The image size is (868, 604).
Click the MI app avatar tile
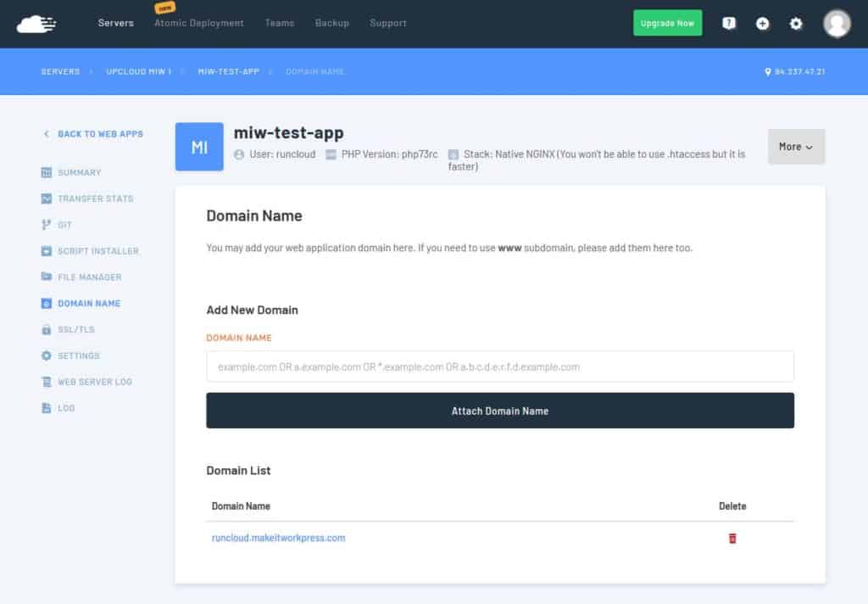pyautogui.click(x=199, y=146)
